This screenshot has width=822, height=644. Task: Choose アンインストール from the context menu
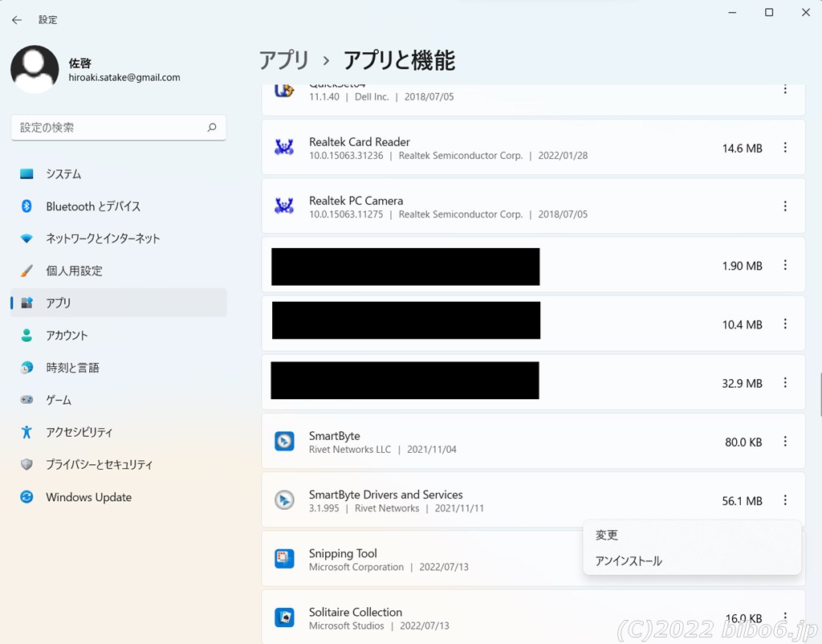point(691,560)
